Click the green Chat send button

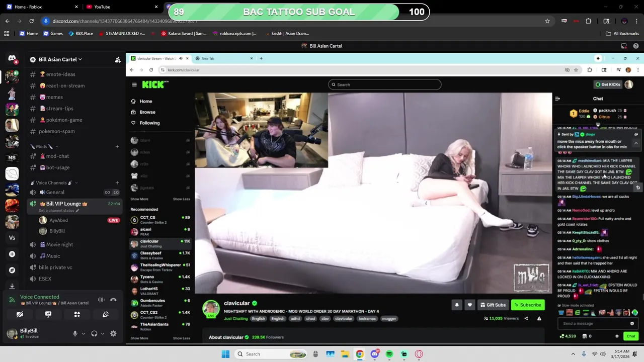pos(631,336)
